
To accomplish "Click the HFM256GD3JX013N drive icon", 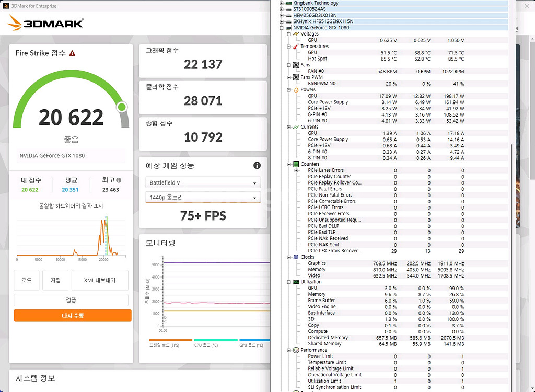I will 288,15.
